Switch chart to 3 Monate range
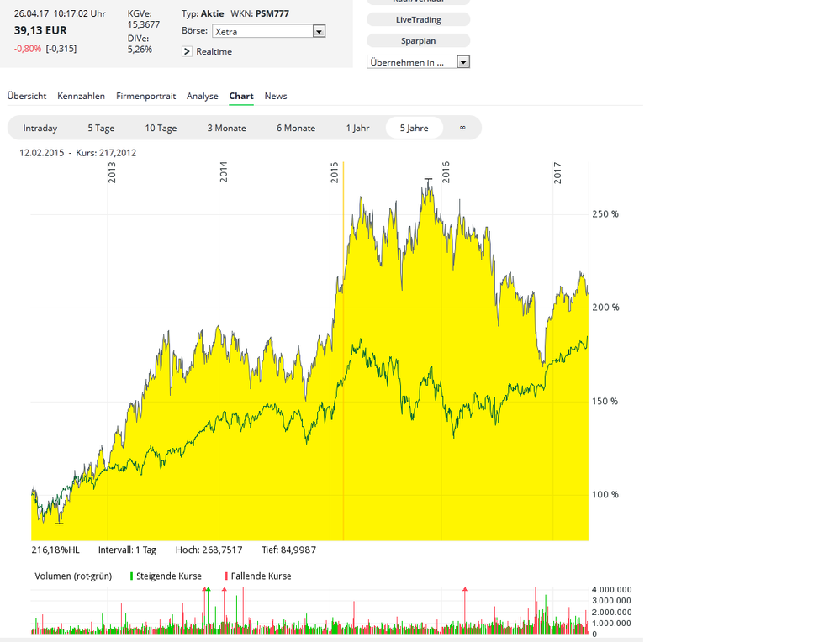This screenshot has height=642, width=840. 226,128
